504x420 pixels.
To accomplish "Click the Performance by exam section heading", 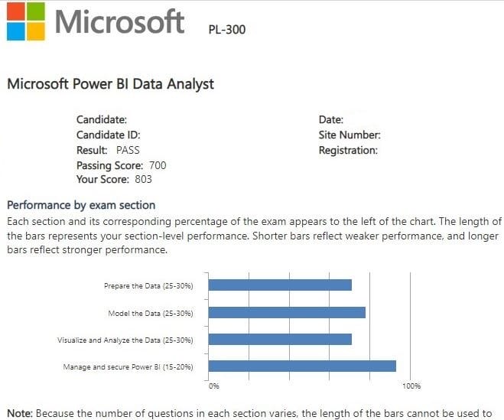I will point(81,205).
